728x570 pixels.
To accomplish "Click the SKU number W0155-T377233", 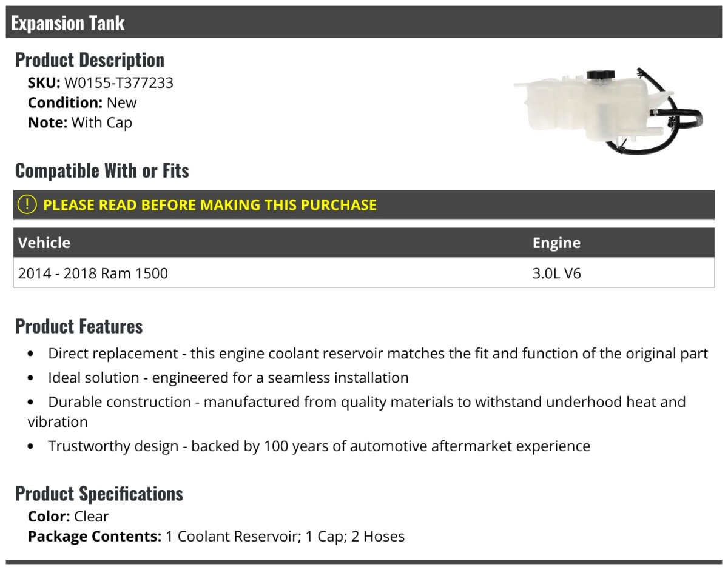I will click(119, 82).
